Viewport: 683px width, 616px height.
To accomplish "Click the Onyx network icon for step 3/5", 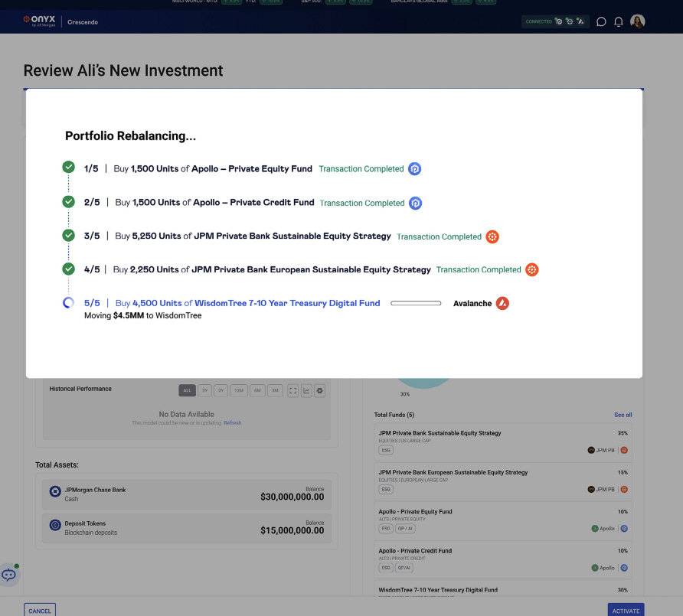I will coord(492,236).
